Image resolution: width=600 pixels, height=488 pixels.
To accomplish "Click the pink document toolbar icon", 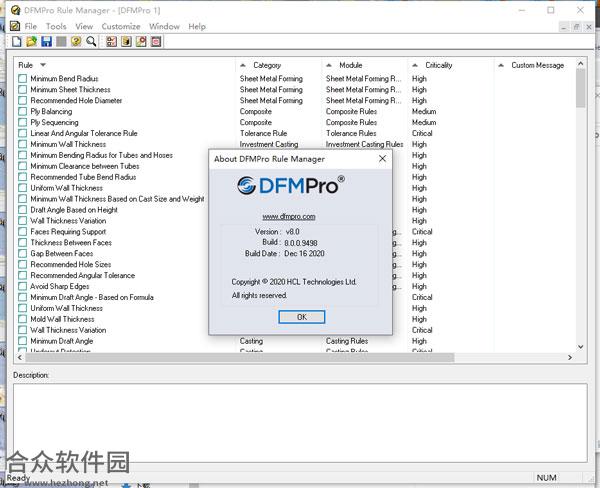I will [x=156, y=41].
